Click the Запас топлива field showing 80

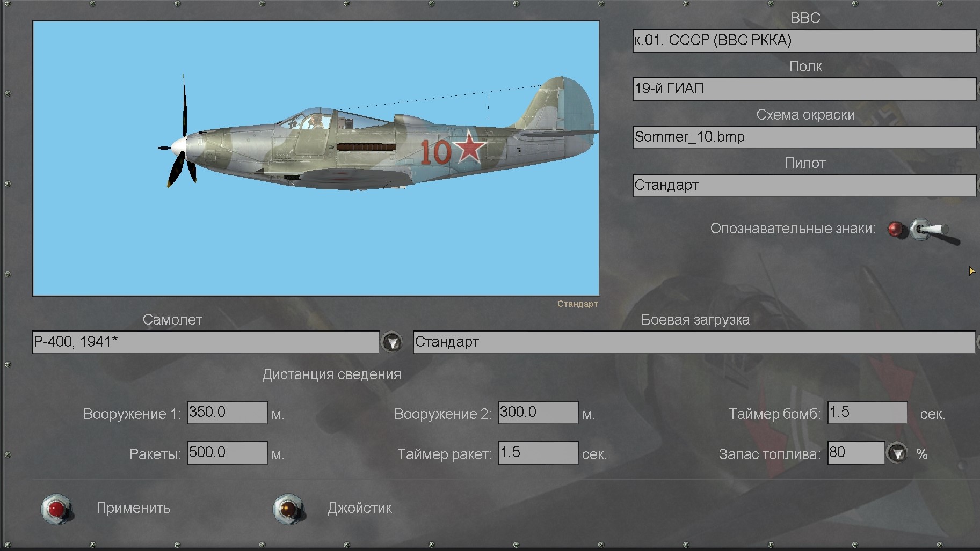tap(856, 453)
